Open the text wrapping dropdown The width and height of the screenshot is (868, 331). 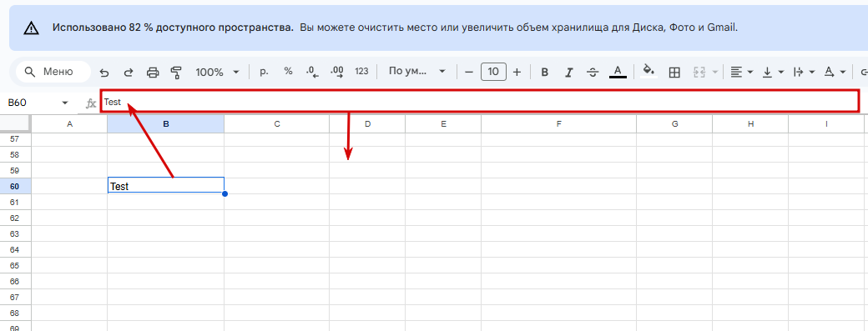pos(804,72)
